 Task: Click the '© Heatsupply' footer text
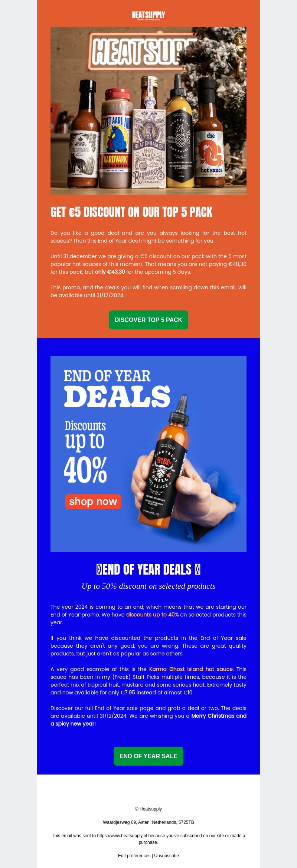click(x=148, y=809)
